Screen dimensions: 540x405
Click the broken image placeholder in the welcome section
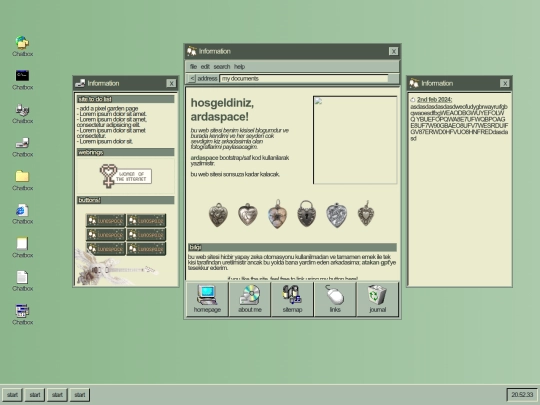(x=355, y=140)
